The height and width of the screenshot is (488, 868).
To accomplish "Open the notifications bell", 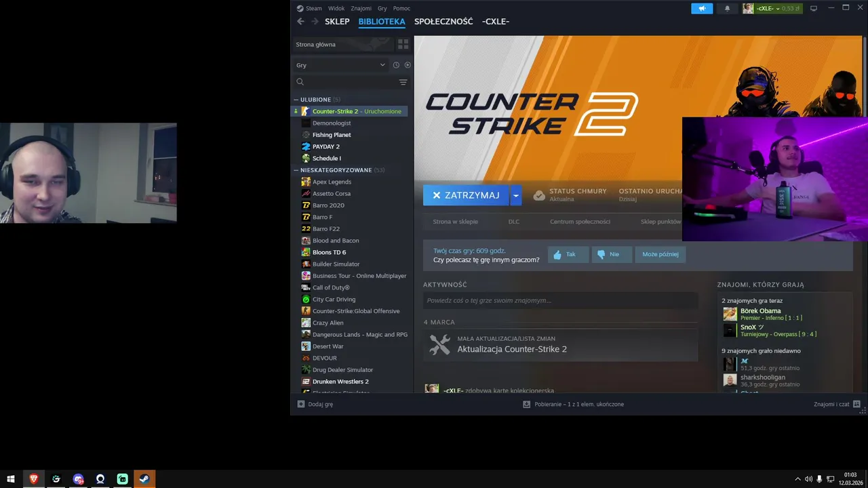I will pos(728,8).
